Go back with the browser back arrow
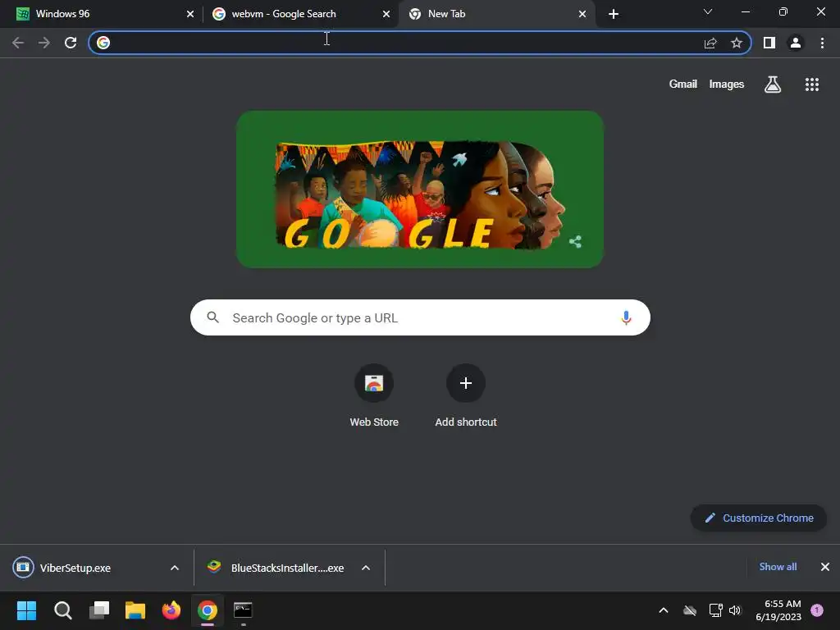Screen dimensions: 840x630 coord(18,43)
